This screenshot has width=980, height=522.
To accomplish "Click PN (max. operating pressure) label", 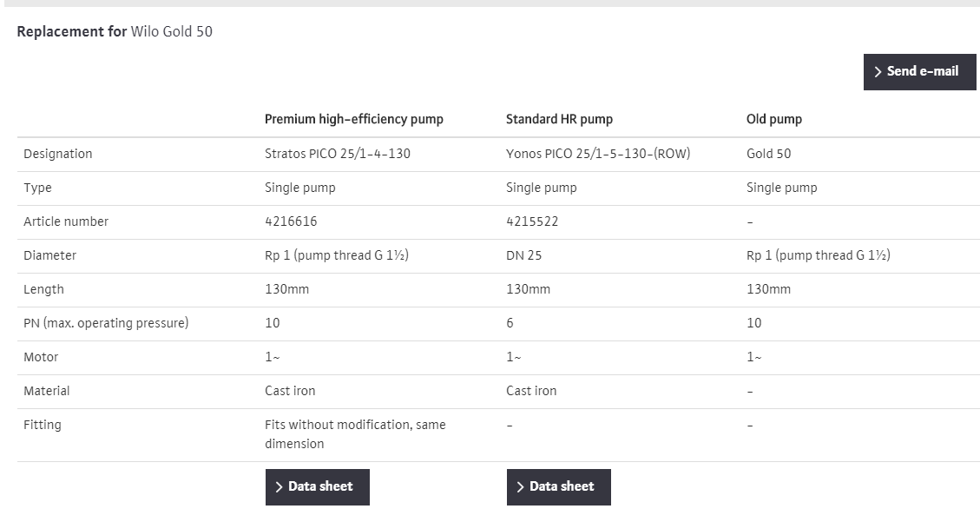I will pyautogui.click(x=106, y=323).
